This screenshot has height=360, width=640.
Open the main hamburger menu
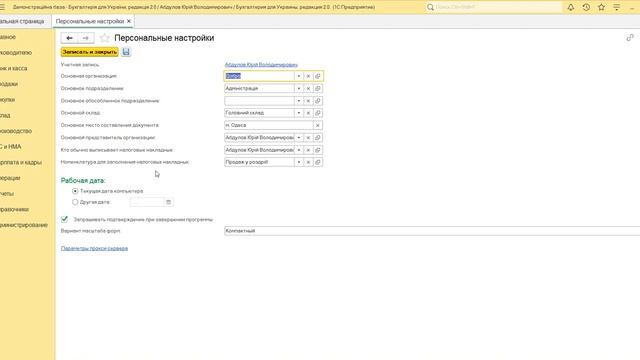[2, 7]
